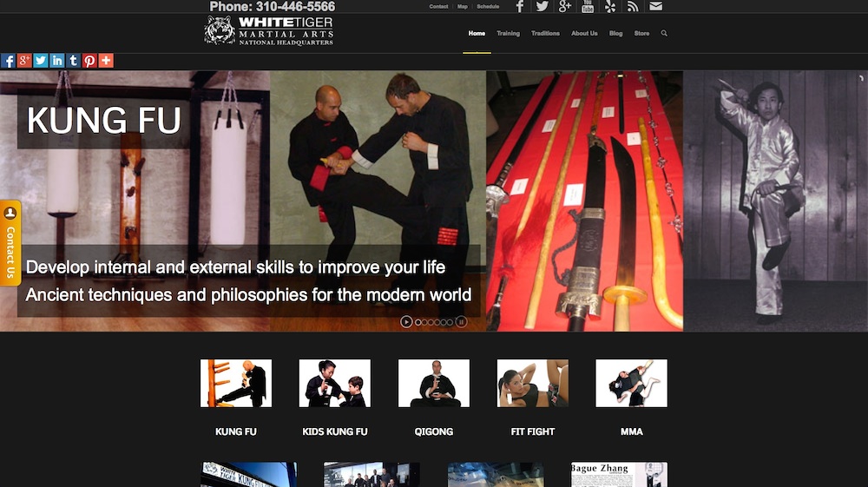The width and height of the screenshot is (868, 487).
Task: Click the YouTube icon in the header
Action: [588, 7]
